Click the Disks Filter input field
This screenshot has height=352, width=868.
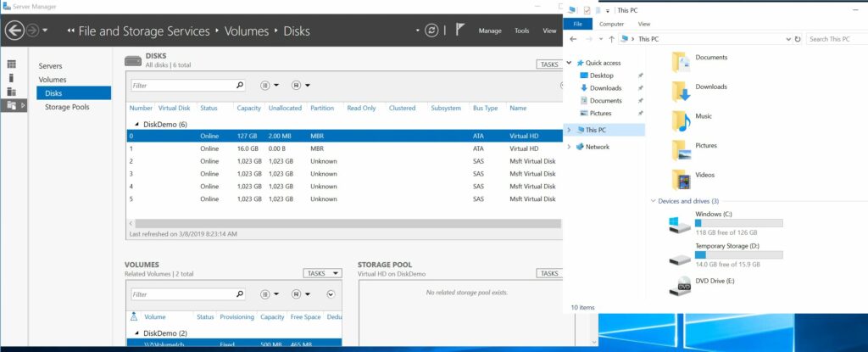181,86
